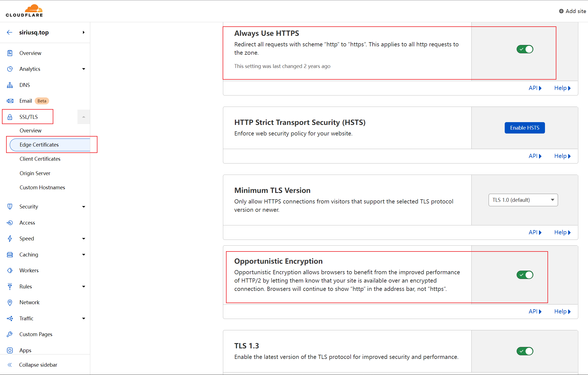Select the Access icon in the sidebar
588x375 pixels.
10,222
